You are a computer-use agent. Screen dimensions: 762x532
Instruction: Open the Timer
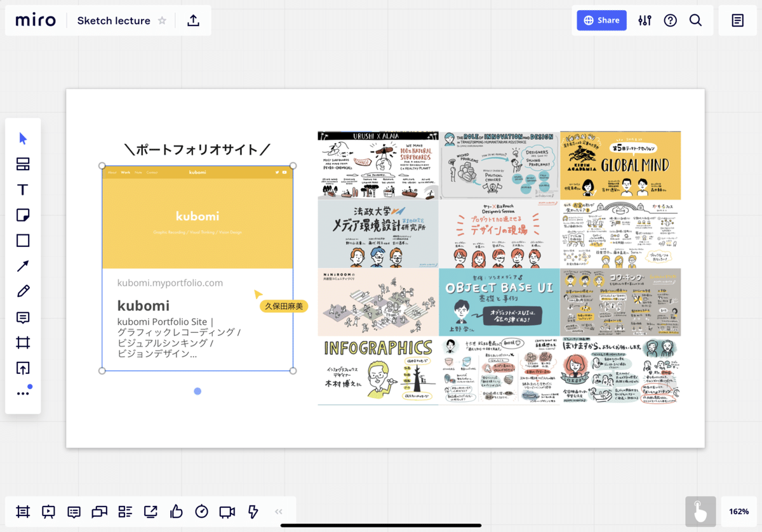click(201, 512)
